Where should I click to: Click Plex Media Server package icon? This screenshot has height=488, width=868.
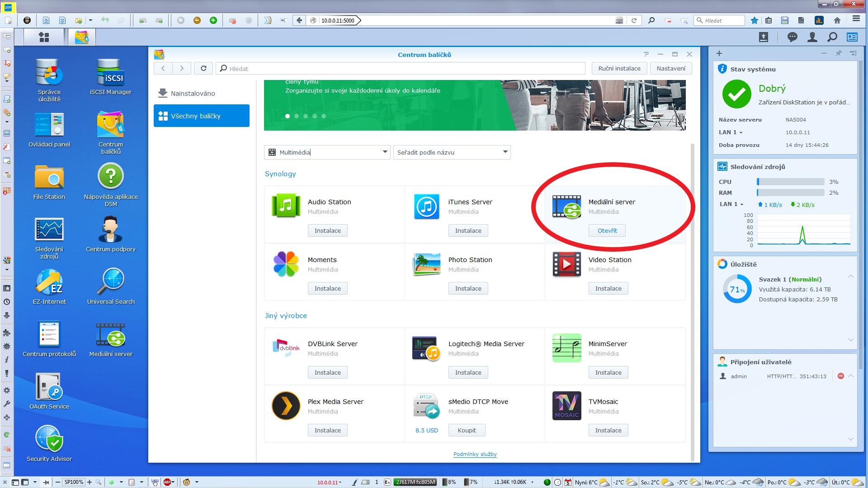[x=286, y=406]
